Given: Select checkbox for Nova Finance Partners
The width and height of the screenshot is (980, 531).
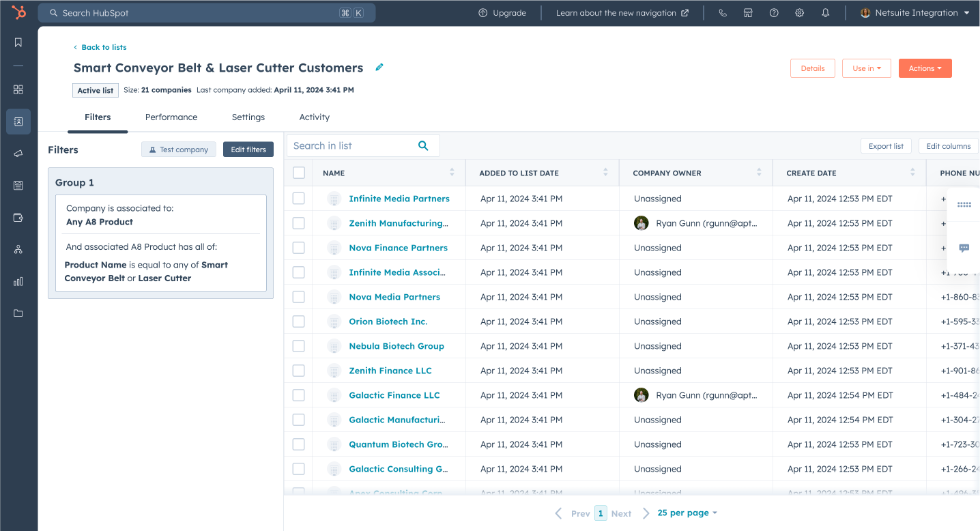Looking at the screenshot, I should 299,248.
